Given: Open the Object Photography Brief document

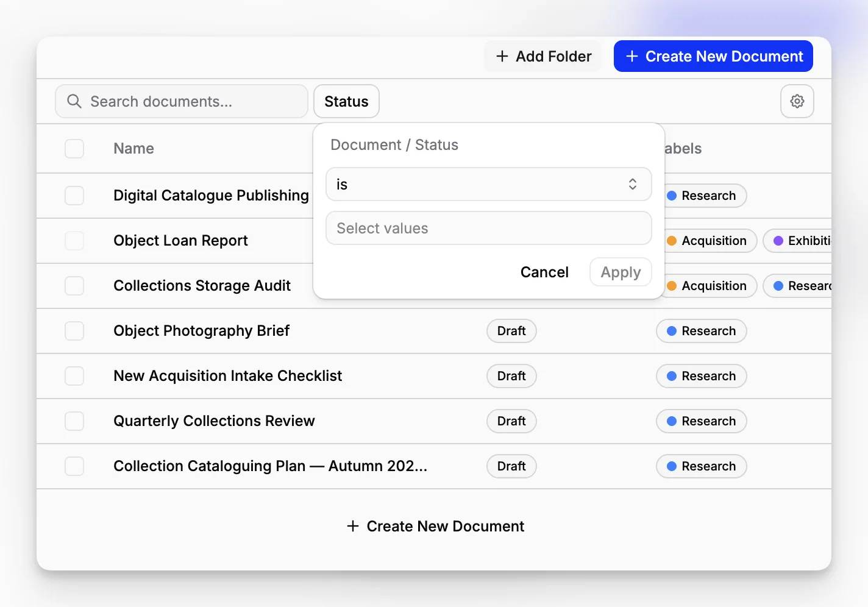Looking at the screenshot, I should [x=201, y=331].
